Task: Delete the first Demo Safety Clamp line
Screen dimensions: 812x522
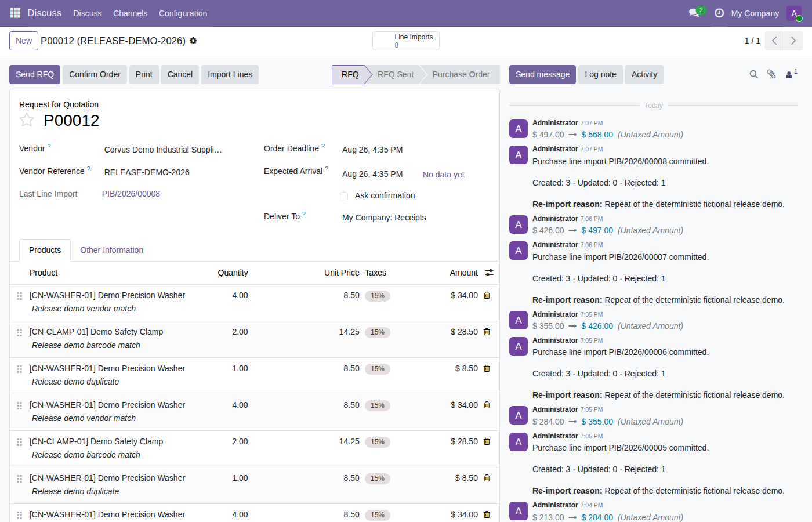Action: 487,332
